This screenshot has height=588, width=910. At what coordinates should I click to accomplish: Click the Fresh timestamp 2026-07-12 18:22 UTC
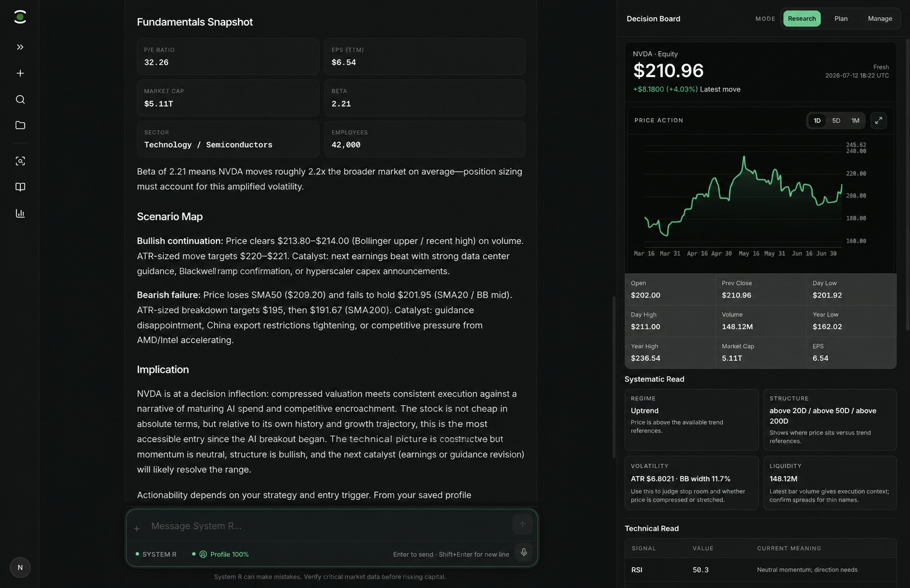(857, 72)
